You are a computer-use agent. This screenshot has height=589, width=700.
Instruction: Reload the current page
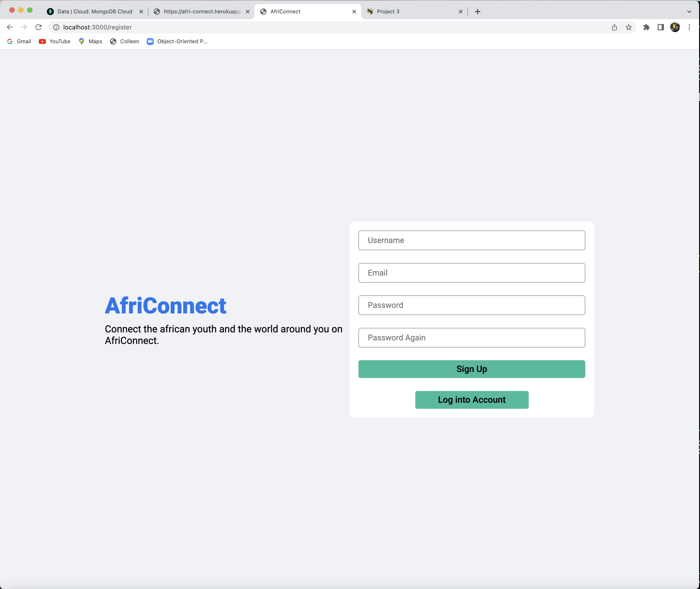coord(38,27)
